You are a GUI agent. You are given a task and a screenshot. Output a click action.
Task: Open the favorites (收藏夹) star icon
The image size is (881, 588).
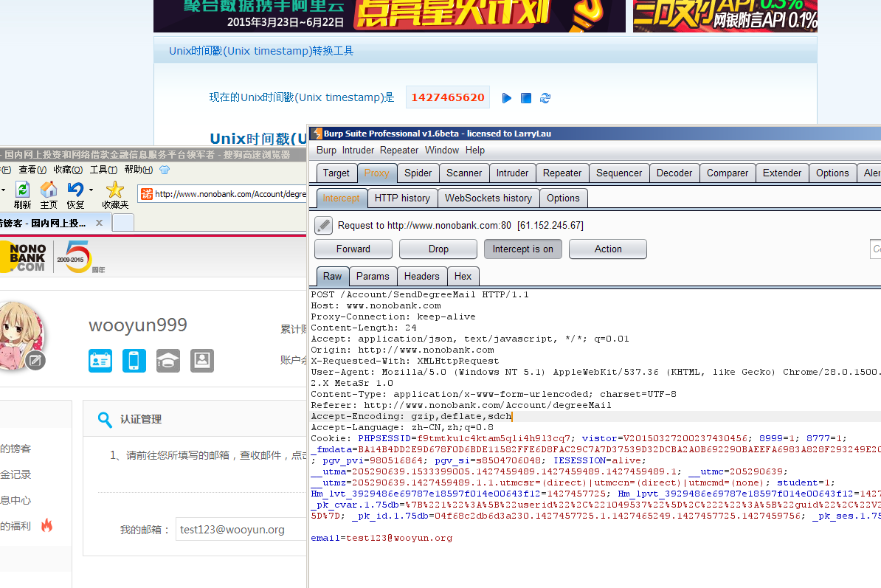tap(115, 190)
